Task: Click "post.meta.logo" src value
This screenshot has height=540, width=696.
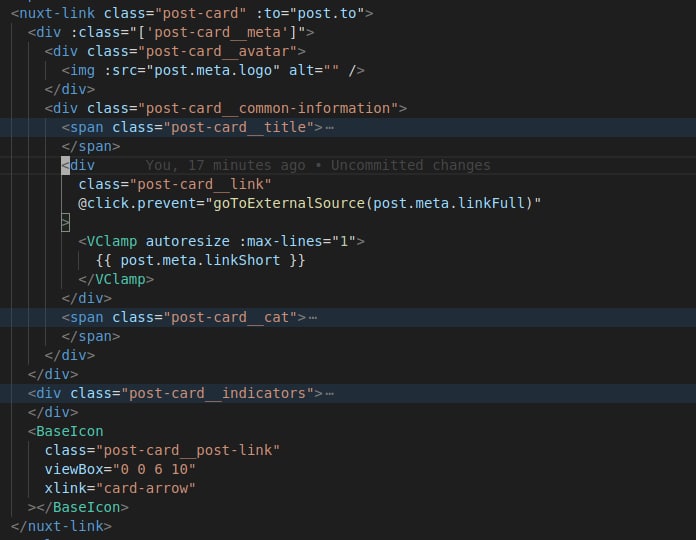Action: point(213,71)
